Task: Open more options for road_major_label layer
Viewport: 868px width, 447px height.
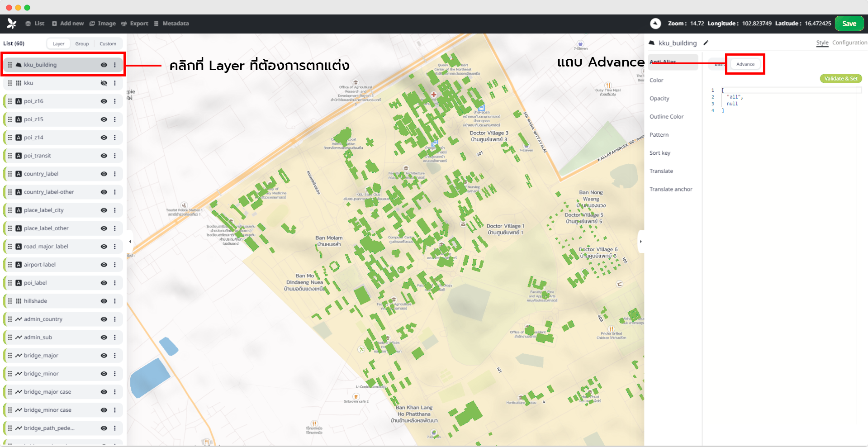Action: (x=115, y=247)
